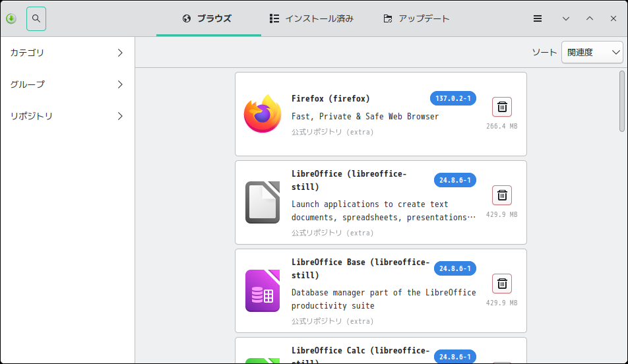Click the LibreOffice document icon
Screen dimensions: 628x364
click(x=263, y=202)
